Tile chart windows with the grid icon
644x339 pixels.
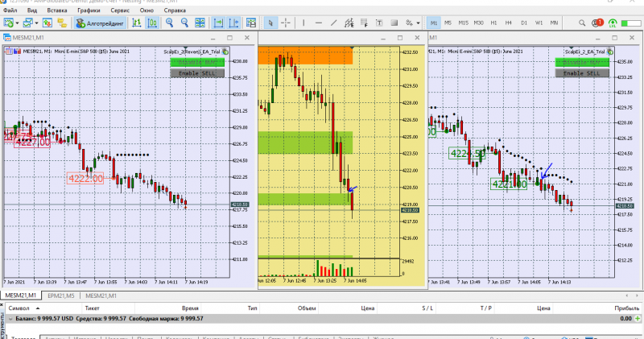tap(200, 23)
